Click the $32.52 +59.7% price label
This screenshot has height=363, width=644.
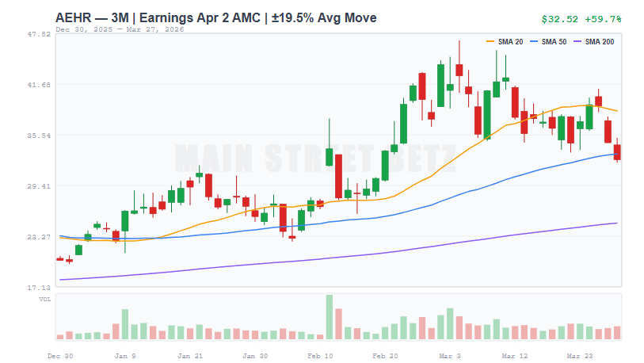tap(581, 19)
